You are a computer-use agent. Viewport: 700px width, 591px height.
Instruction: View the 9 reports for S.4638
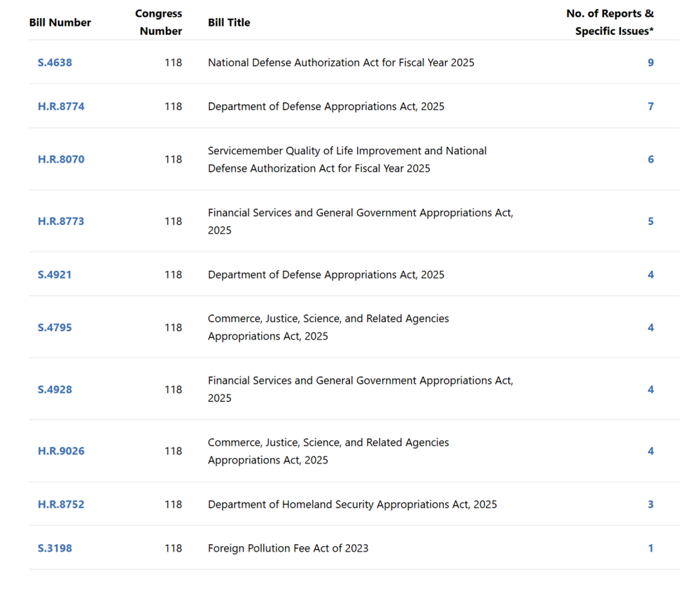(650, 62)
